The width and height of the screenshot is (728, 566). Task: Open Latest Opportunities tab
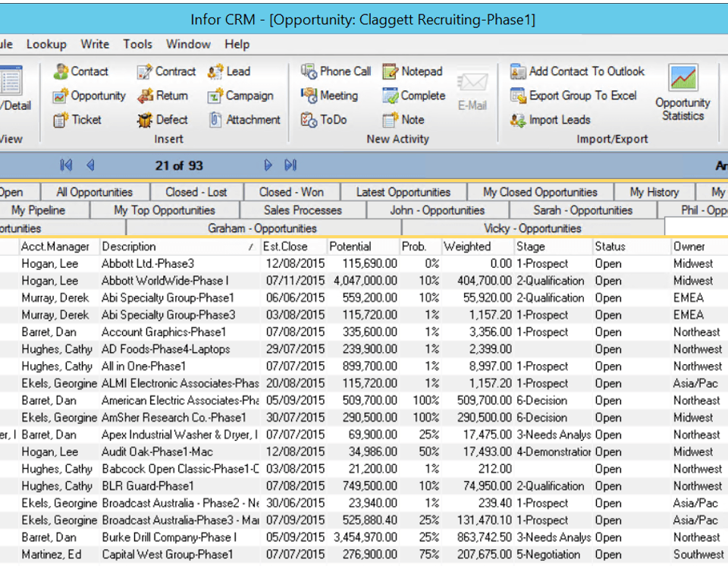pyautogui.click(x=403, y=192)
